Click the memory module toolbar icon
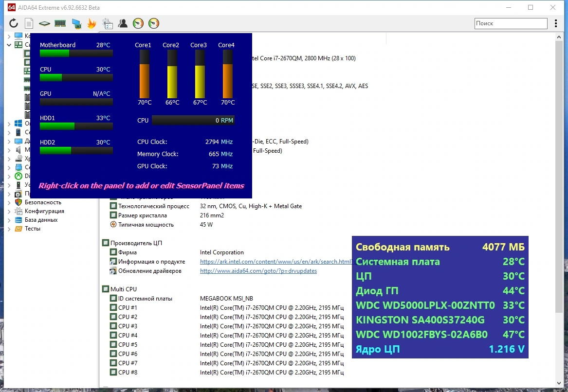The image size is (568, 392). click(60, 23)
